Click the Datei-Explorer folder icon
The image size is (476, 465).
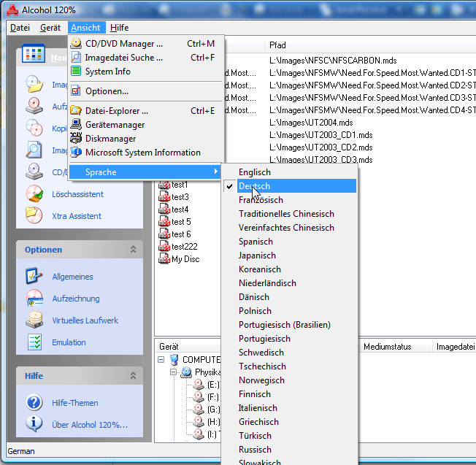pyautogui.click(x=76, y=110)
